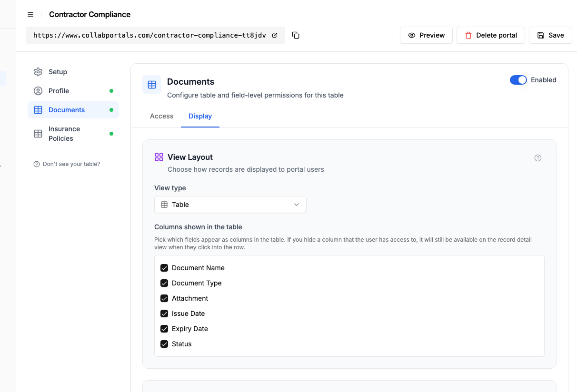Viewport: 577px width, 392px height.
Task: Click the Contractor Compliance title
Action: 90,14
